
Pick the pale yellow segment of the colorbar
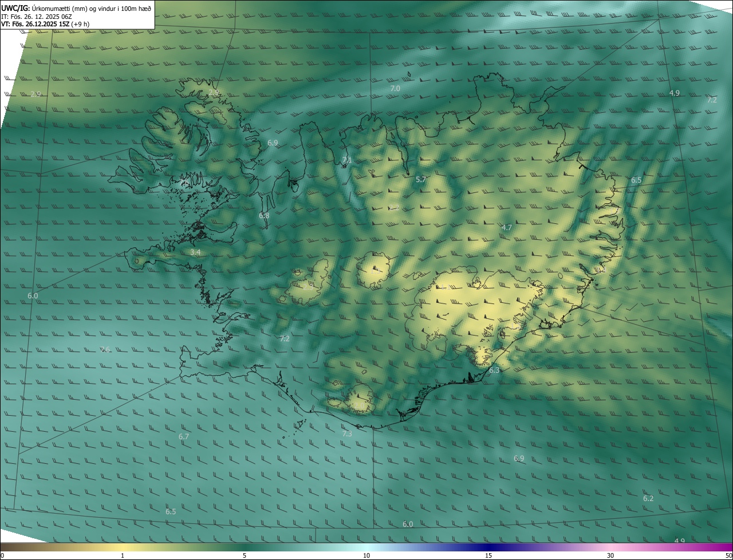click(x=123, y=547)
